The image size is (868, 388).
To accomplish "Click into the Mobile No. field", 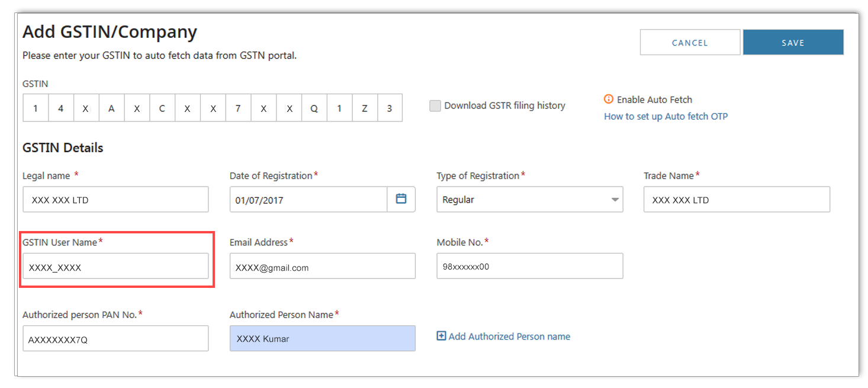I will 529,266.
